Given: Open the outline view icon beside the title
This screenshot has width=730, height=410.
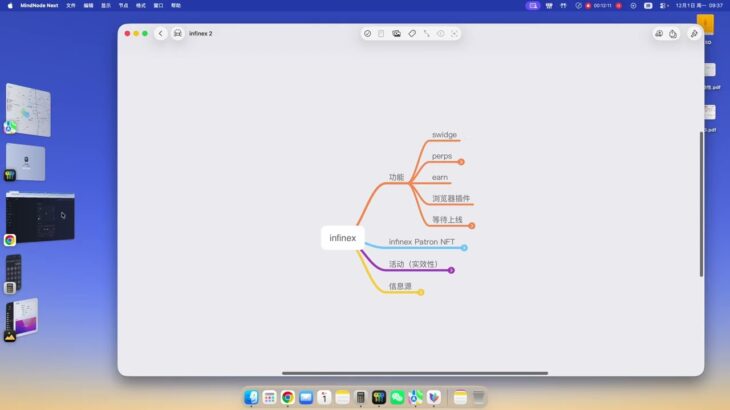Looking at the screenshot, I should (177, 34).
